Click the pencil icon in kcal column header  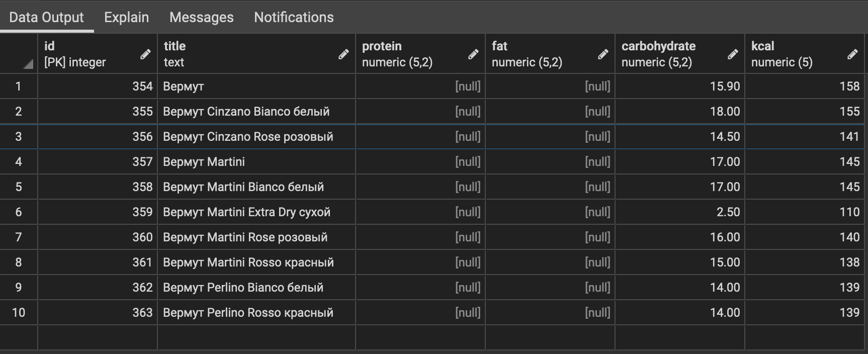pos(852,54)
